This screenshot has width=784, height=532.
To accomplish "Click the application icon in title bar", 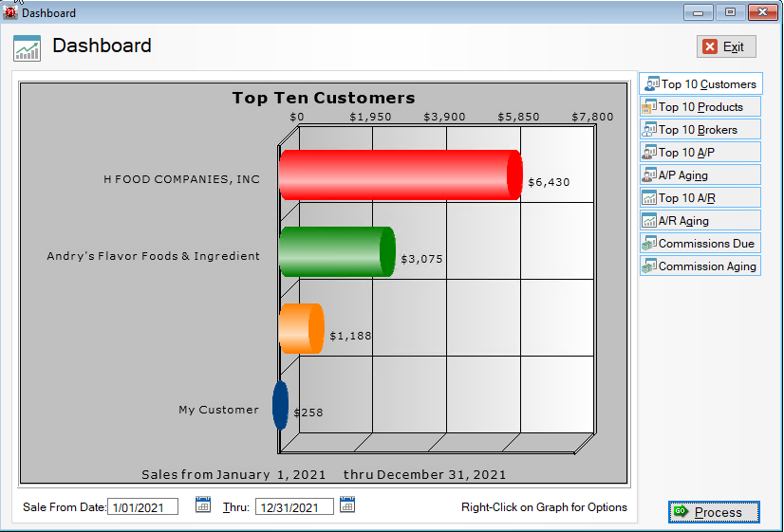I will click(x=10, y=12).
